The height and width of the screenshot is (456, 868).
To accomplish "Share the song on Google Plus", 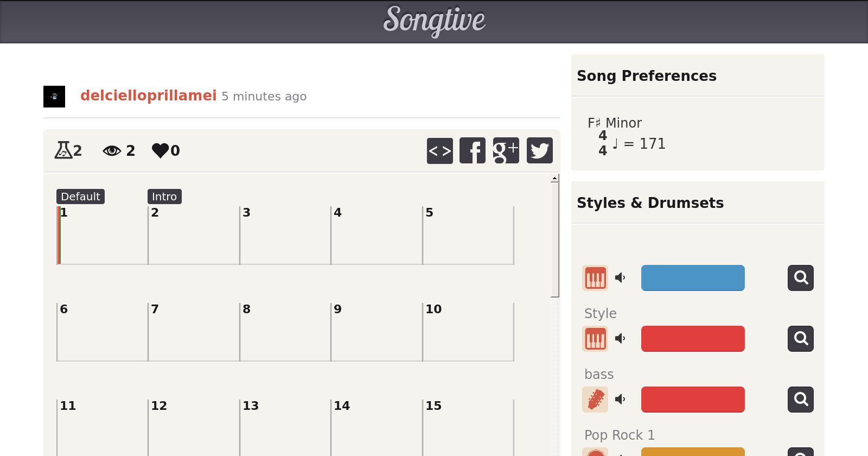I will coord(506,151).
